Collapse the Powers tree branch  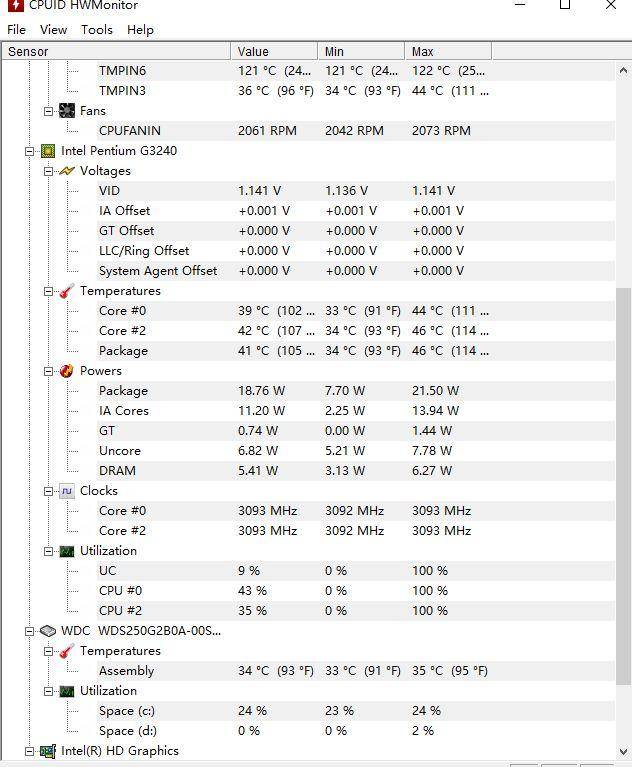click(48, 371)
